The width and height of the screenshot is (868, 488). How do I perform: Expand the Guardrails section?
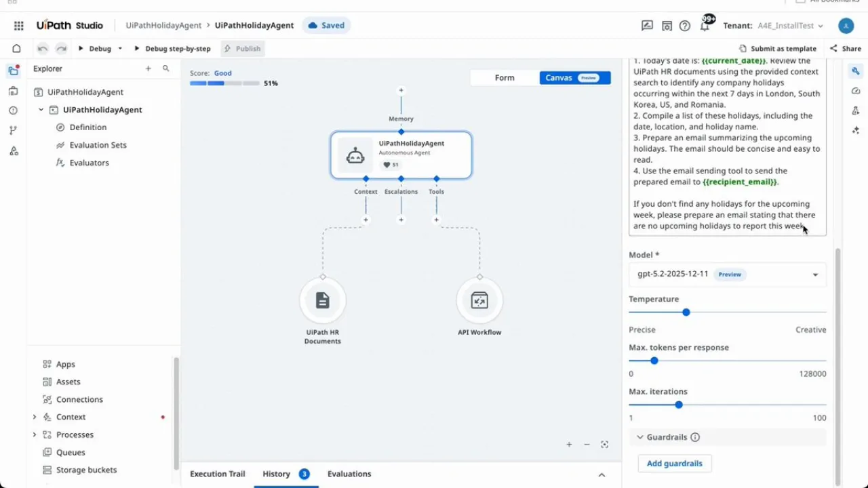pos(639,437)
